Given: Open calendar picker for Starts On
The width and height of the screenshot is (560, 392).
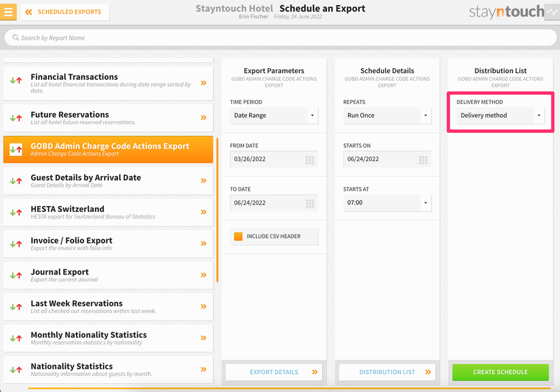Looking at the screenshot, I should 423,159.
